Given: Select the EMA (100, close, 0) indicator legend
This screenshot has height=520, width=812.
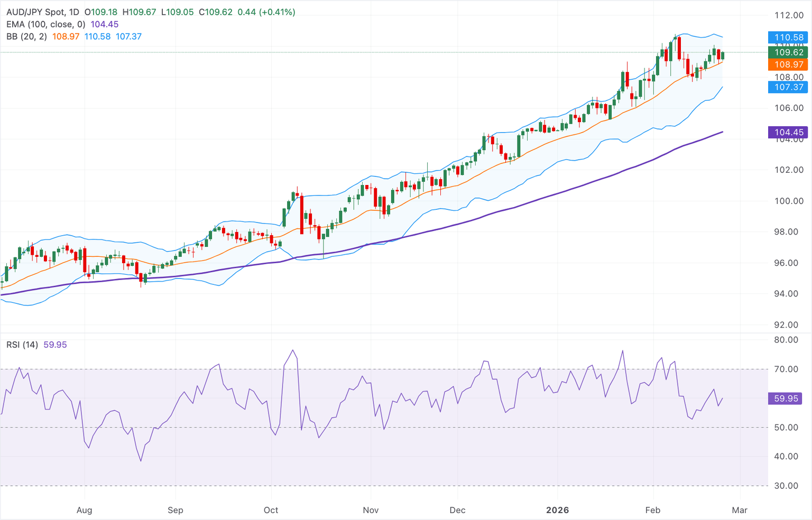Looking at the screenshot, I should 45,24.
